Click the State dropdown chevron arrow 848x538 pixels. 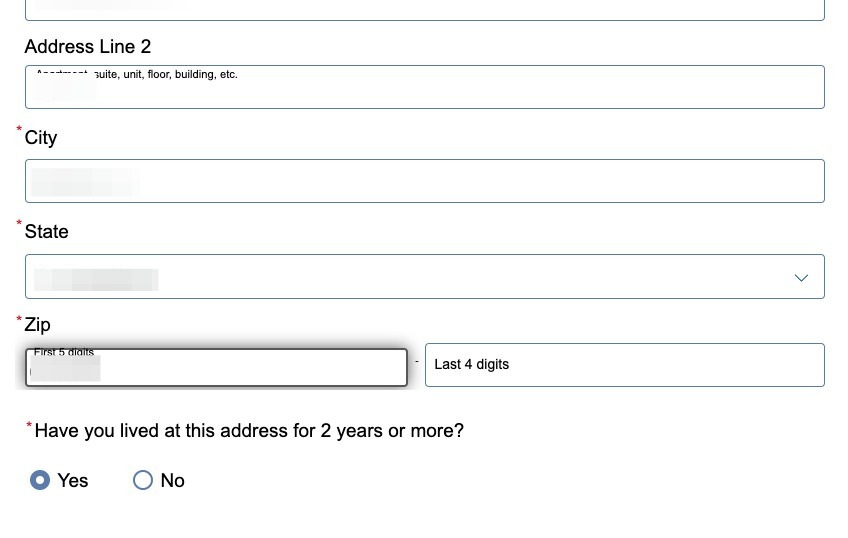(801, 277)
